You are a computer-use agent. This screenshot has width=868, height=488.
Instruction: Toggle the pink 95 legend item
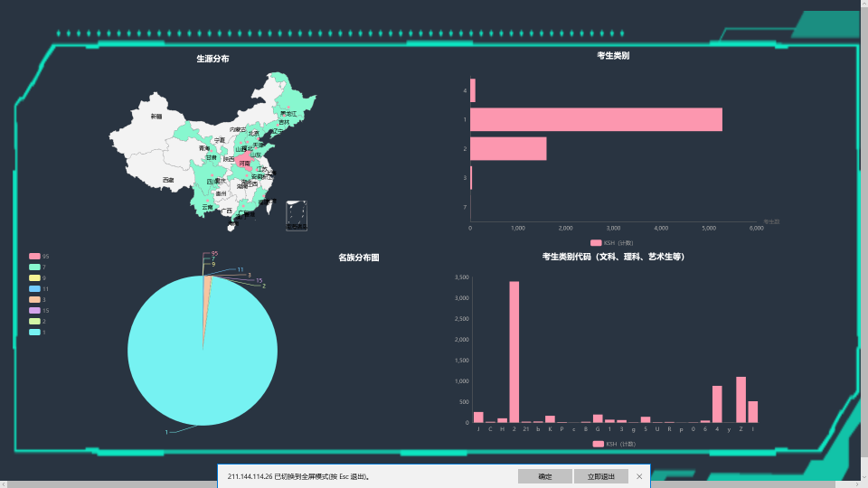(35, 257)
